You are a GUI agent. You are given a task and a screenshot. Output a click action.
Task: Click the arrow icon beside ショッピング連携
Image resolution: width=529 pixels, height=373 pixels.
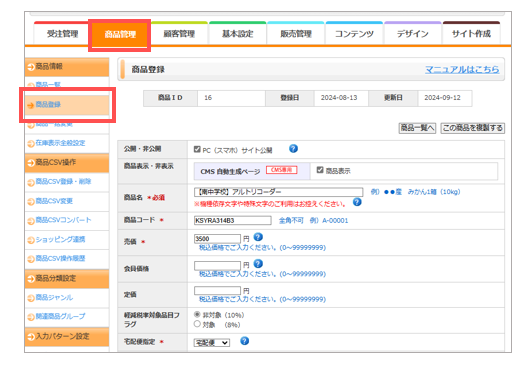point(31,240)
